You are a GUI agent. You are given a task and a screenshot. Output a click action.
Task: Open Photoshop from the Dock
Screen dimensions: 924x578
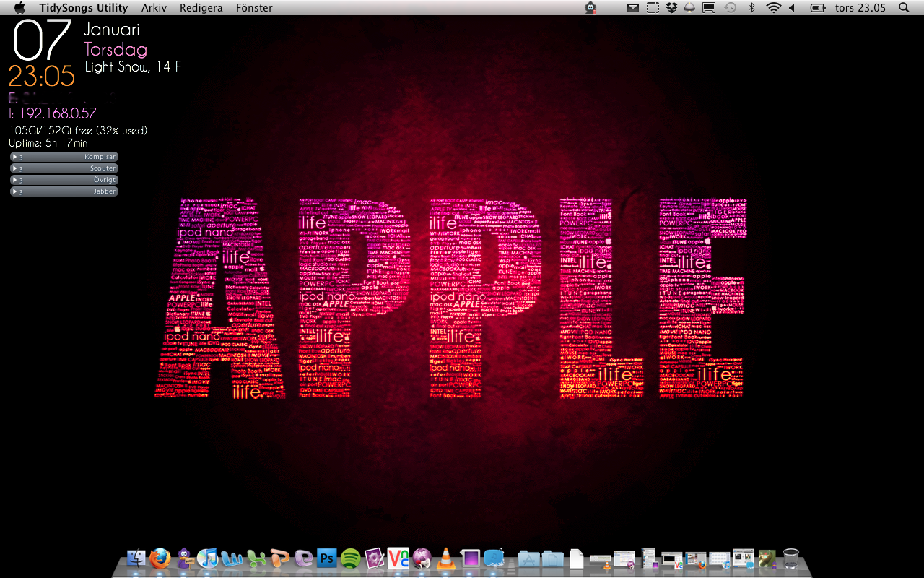click(327, 558)
